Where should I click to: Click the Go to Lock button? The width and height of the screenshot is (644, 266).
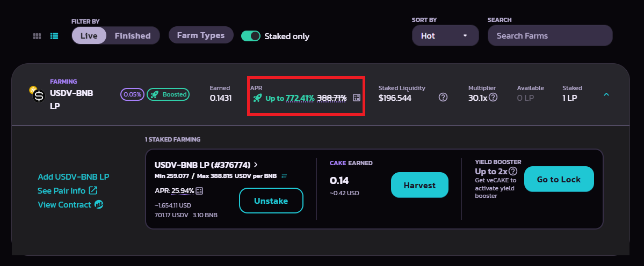point(559,179)
